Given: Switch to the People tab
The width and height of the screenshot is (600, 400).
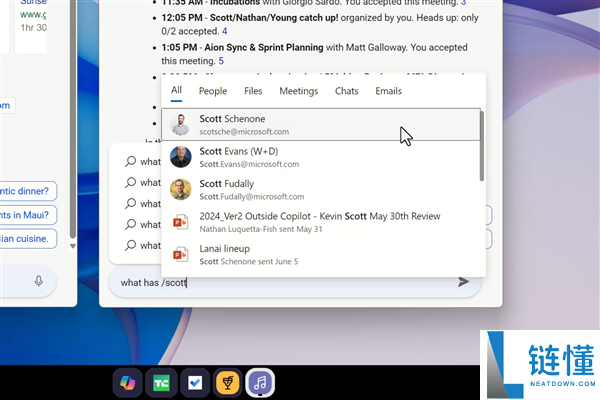Looking at the screenshot, I should tap(213, 91).
